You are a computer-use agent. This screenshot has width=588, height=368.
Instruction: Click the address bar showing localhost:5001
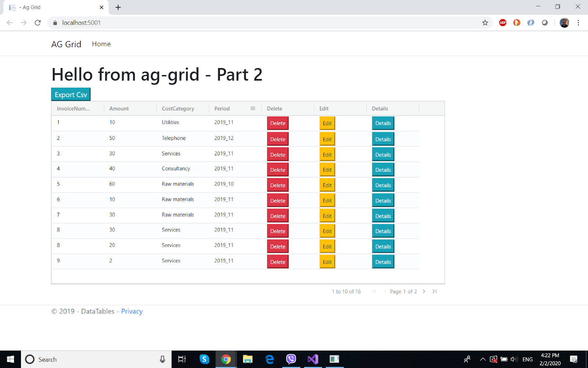81,22
